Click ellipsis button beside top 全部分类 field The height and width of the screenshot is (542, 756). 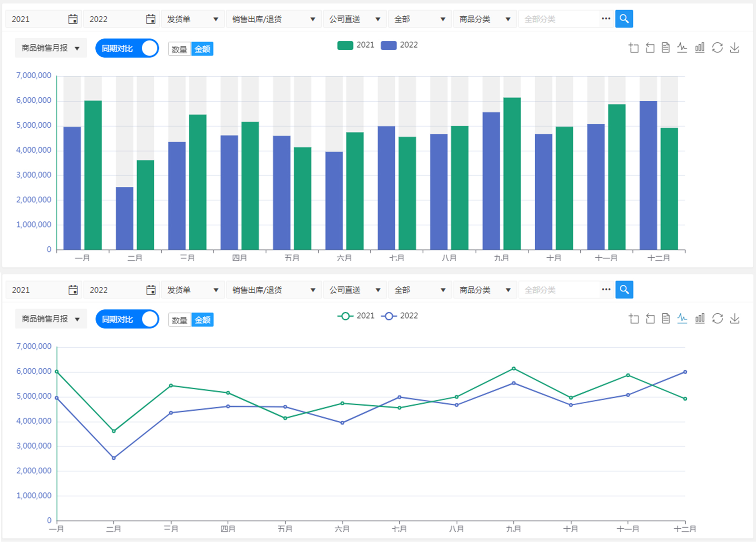606,19
